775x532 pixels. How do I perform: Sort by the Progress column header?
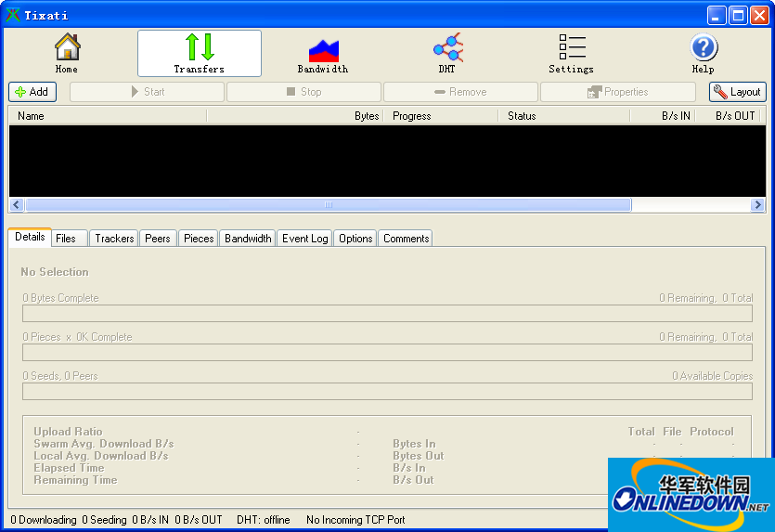[x=441, y=116]
